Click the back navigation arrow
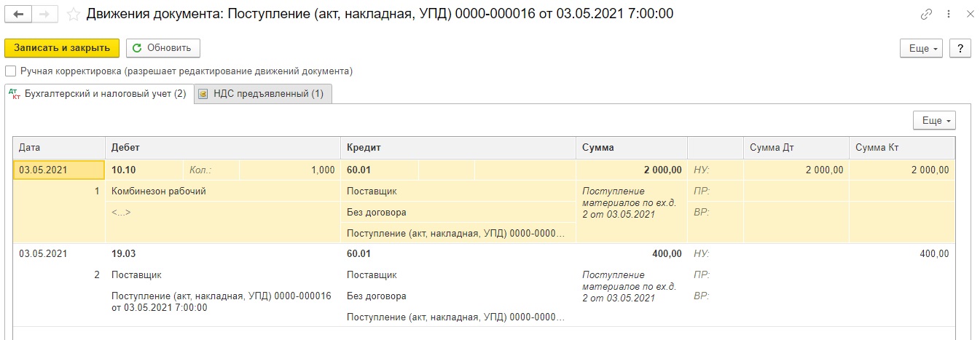This screenshot has height=340, width=980. pos(18,14)
